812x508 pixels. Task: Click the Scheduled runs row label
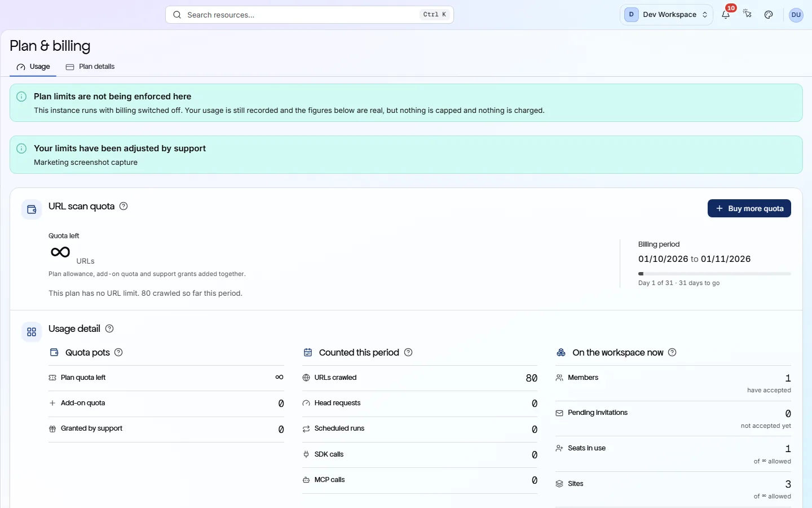tap(339, 428)
